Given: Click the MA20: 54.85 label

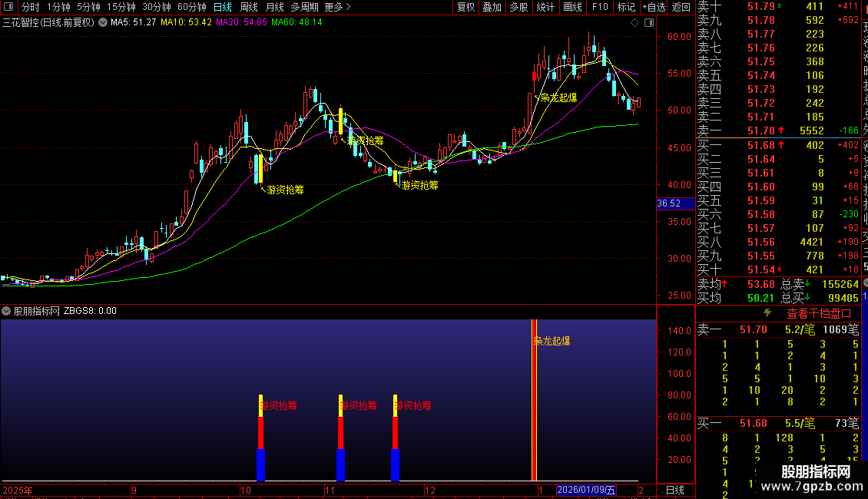Looking at the screenshot, I should (241, 23).
